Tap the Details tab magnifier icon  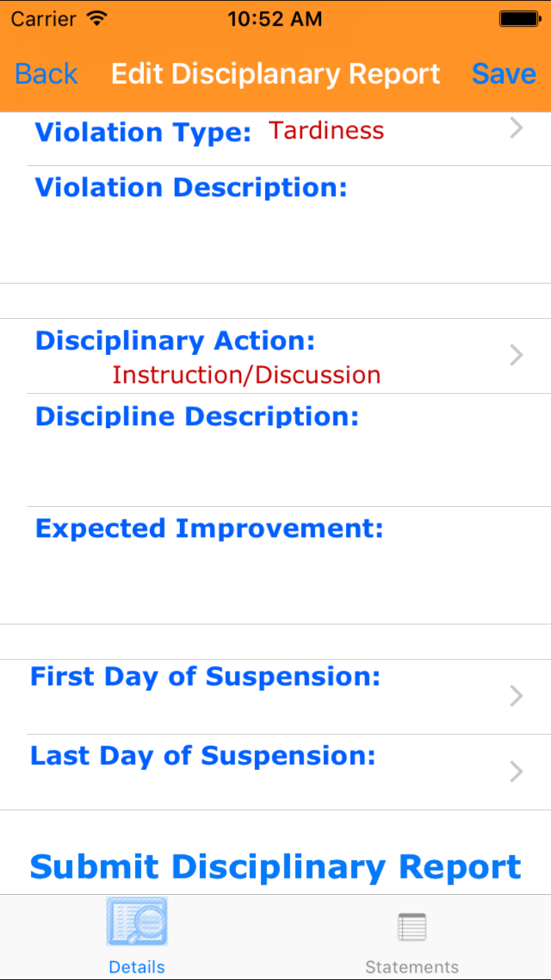click(137, 921)
